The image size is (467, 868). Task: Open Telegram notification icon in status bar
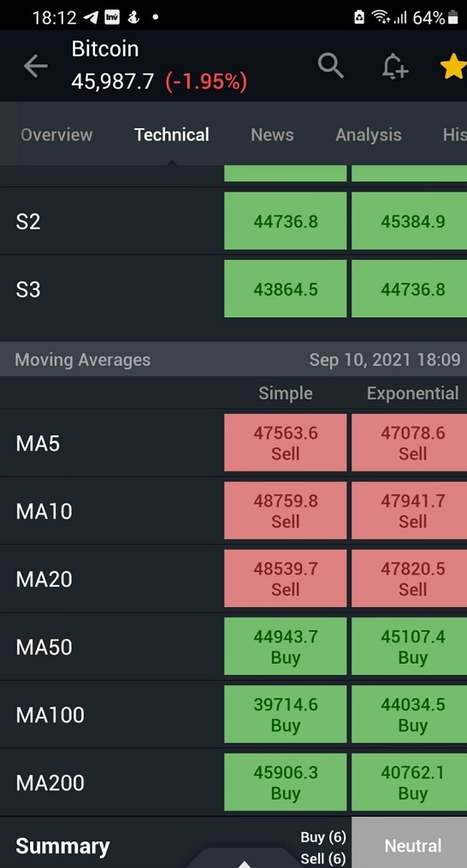tap(91, 18)
